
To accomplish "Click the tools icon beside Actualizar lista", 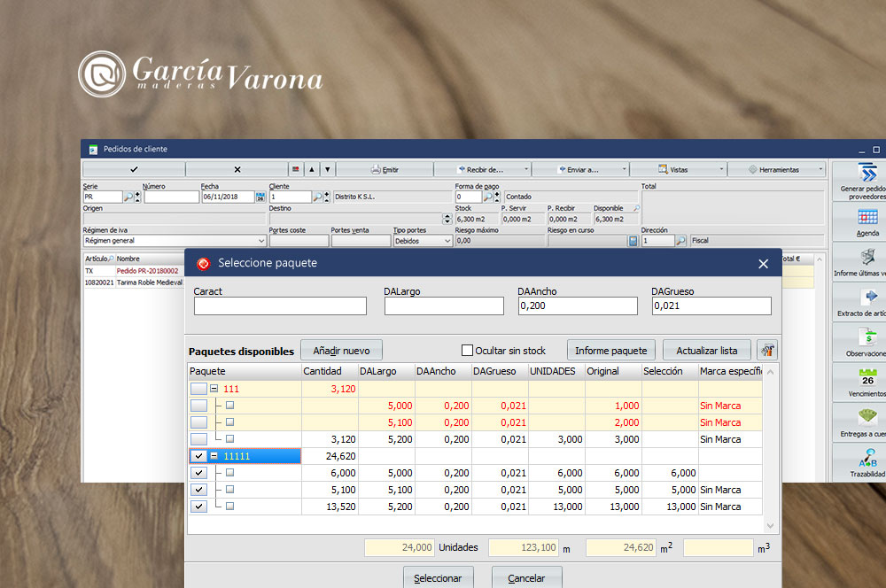I will [x=767, y=350].
